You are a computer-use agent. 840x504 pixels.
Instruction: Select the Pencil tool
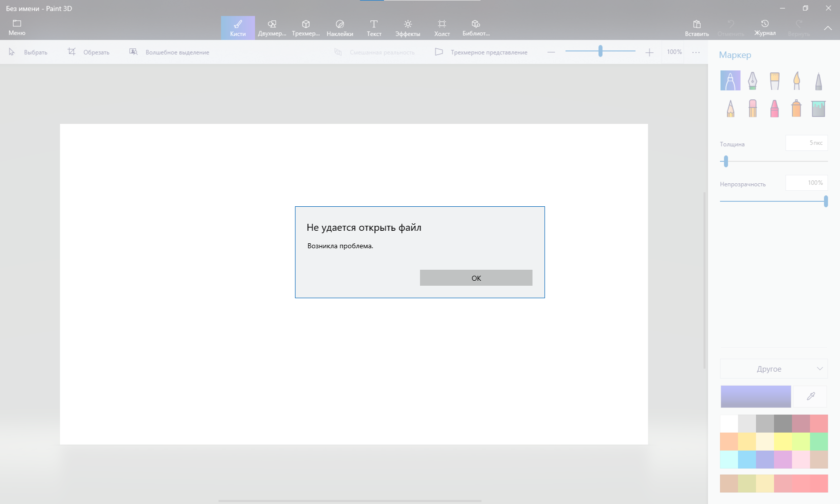click(730, 108)
